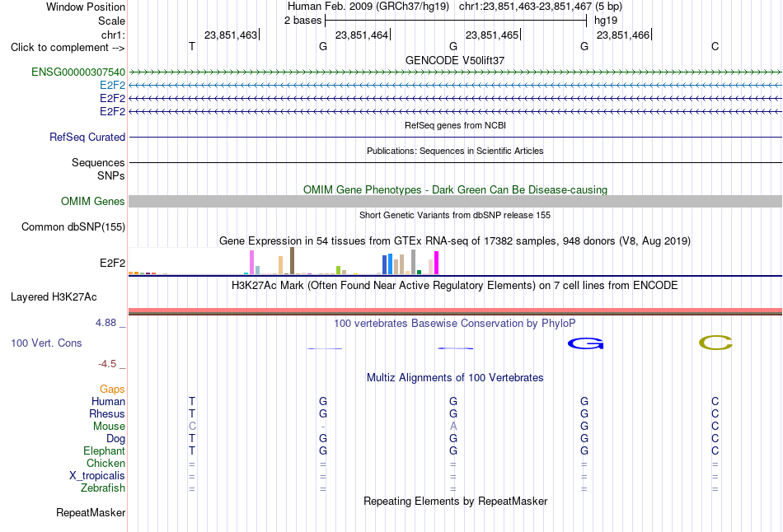This screenshot has width=783, height=532.
Task: Click the olive C conservation logo letter
Action: [x=715, y=343]
